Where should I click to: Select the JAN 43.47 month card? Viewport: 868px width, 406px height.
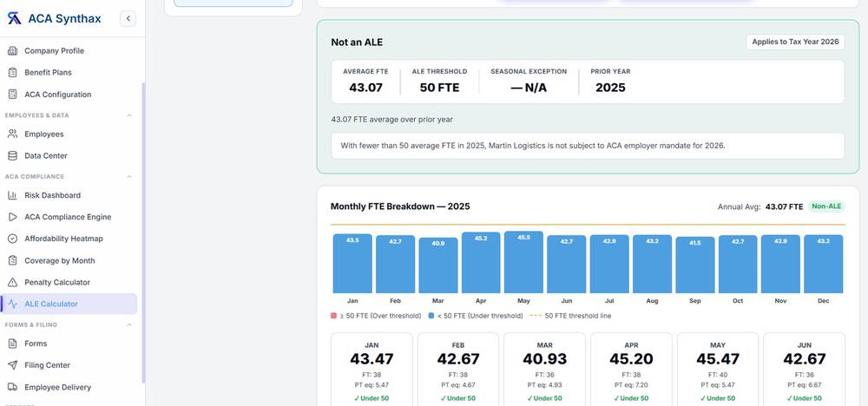[372, 370]
